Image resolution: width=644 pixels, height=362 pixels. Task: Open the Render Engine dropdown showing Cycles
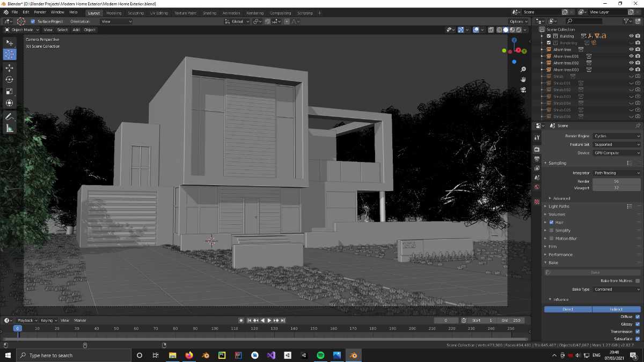point(616,136)
